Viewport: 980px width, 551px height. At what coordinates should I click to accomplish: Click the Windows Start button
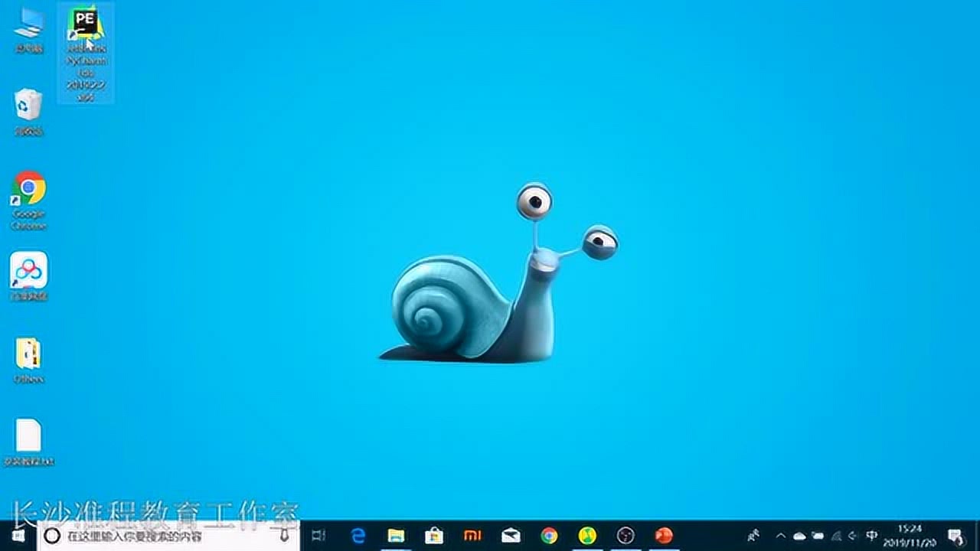(x=18, y=536)
